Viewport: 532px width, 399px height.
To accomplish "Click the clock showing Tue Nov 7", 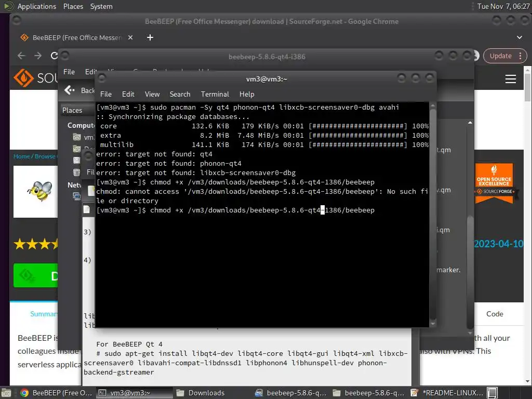I will tap(503, 6).
